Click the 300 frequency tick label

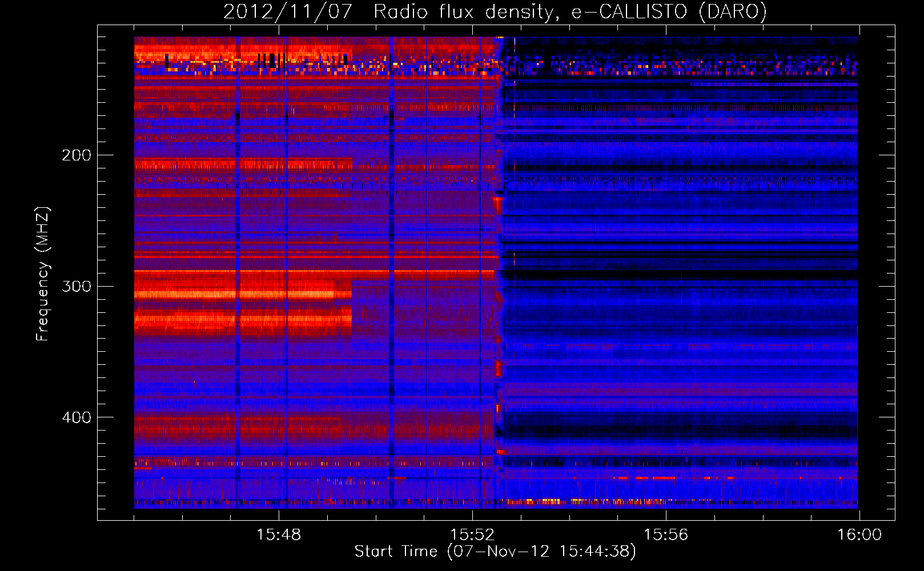click(x=77, y=286)
